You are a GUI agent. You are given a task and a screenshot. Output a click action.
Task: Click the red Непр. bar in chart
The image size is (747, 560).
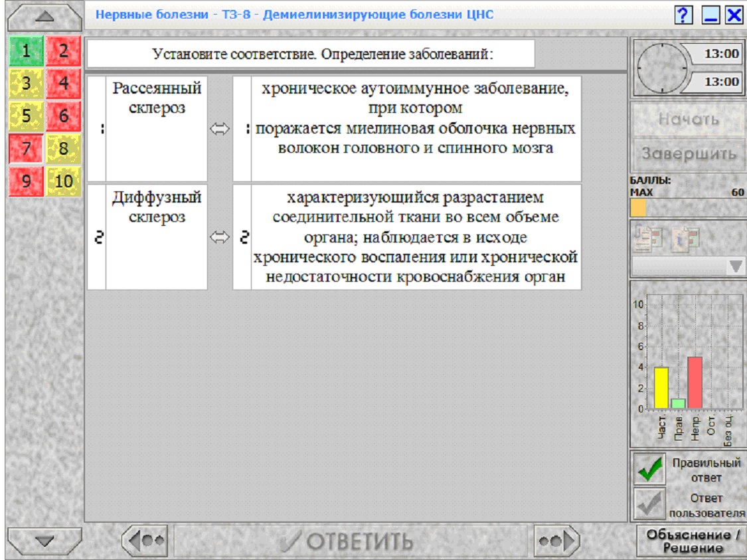click(695, 383)
